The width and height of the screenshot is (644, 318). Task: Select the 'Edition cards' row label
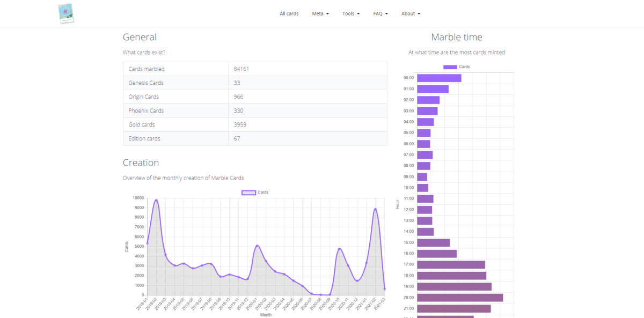pyautogui.click(x=144, y=139)
